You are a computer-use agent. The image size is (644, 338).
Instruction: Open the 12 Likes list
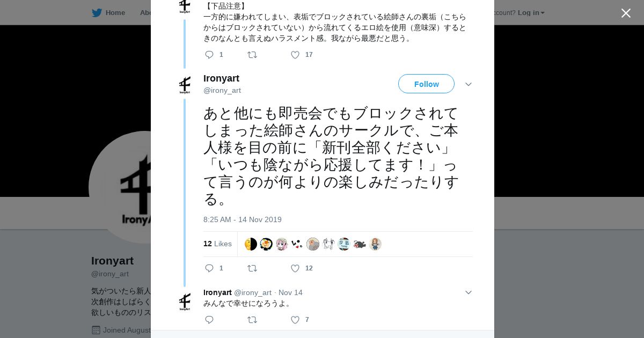(217, 244)
